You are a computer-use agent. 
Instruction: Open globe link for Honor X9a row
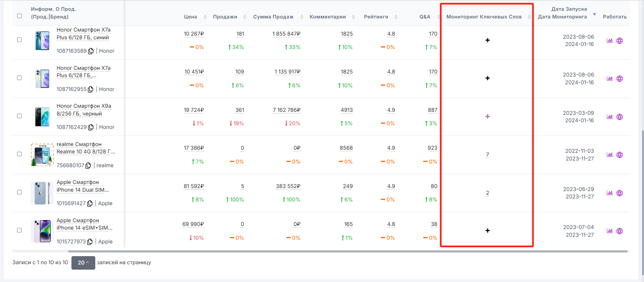[620, 117]
